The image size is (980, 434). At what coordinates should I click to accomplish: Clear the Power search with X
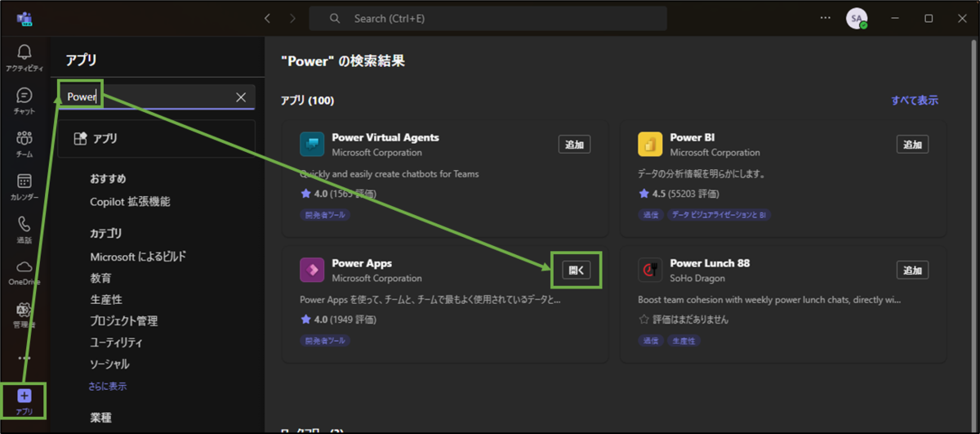click(x=241, y=97)
